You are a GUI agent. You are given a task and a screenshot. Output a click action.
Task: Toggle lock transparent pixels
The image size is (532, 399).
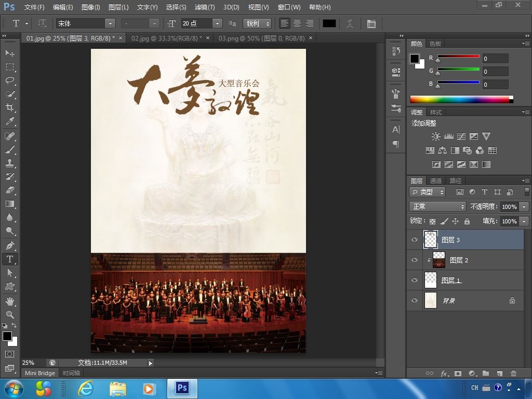[x=432, y=221]
